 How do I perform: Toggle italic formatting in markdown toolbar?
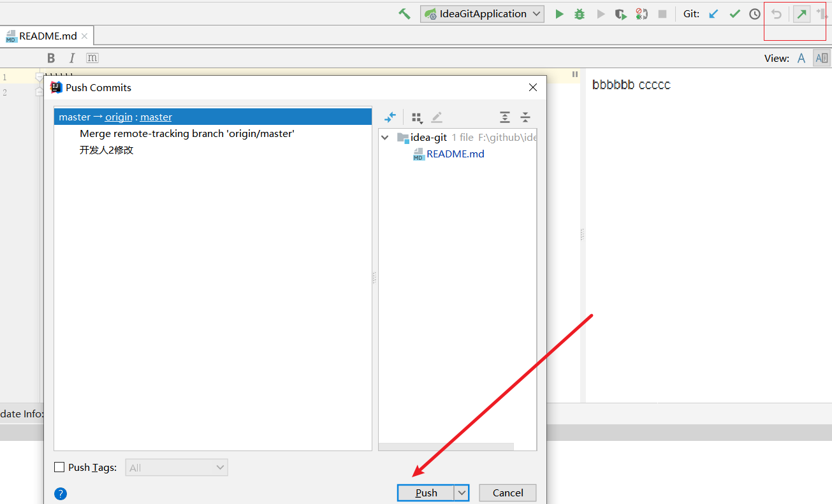click(x=72, y=58)
